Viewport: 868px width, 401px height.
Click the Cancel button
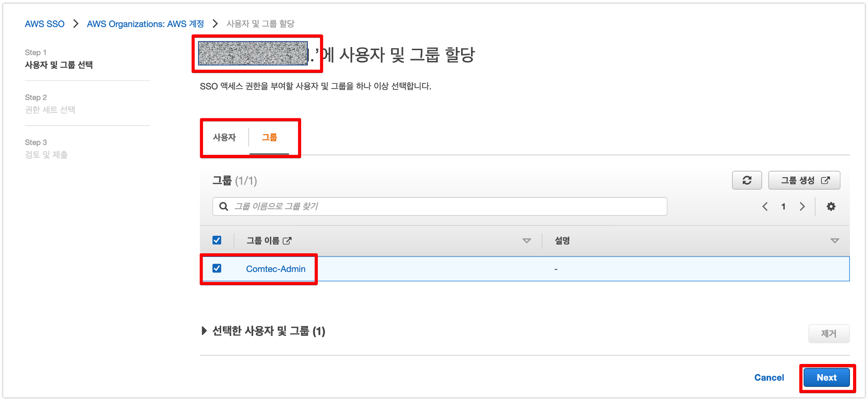pos(769,378)
